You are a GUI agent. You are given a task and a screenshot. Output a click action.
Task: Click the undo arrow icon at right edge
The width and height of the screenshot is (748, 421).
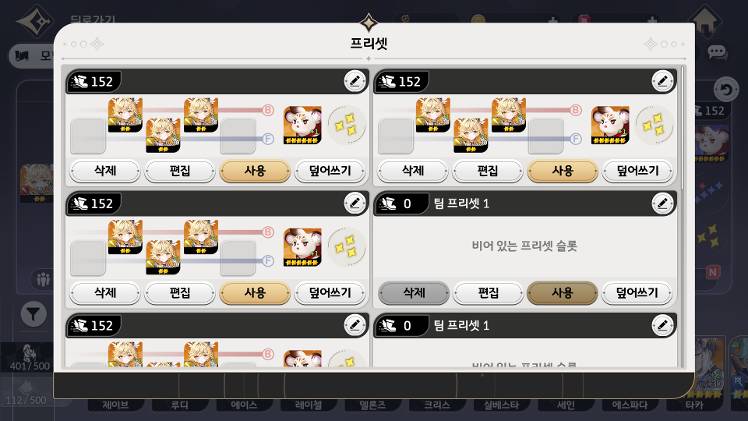click(x=726, y=89)
